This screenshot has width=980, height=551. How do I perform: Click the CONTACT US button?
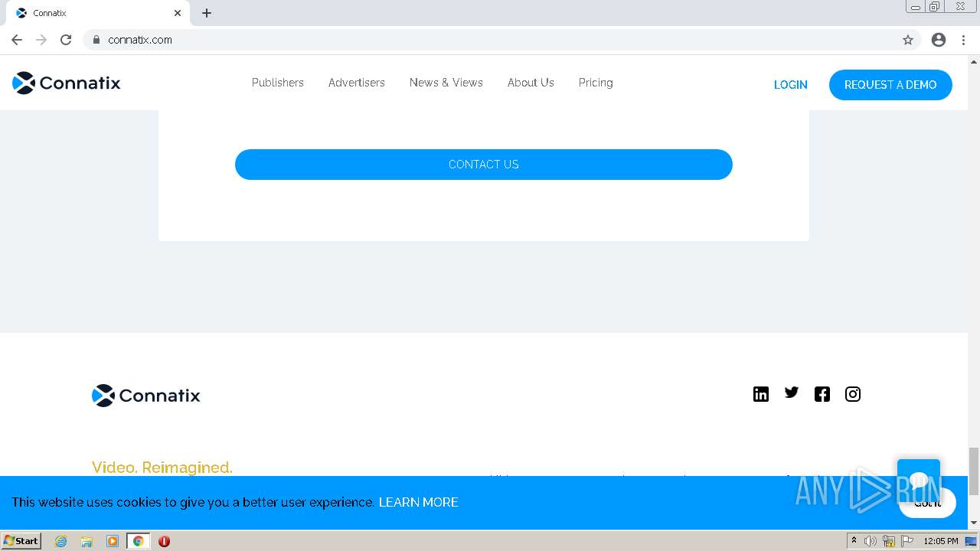pyautogui.click(x=484, y=165)
